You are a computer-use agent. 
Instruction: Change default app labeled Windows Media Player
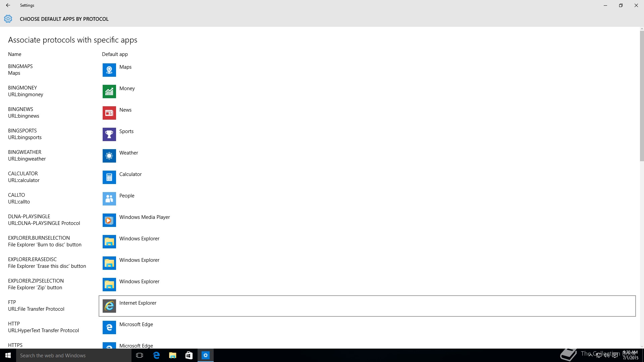[145, 217]
